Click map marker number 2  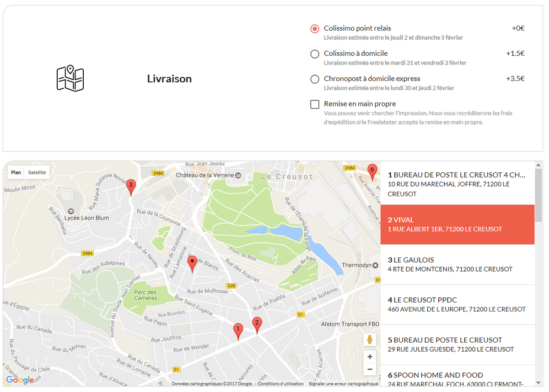pos(257,325)
